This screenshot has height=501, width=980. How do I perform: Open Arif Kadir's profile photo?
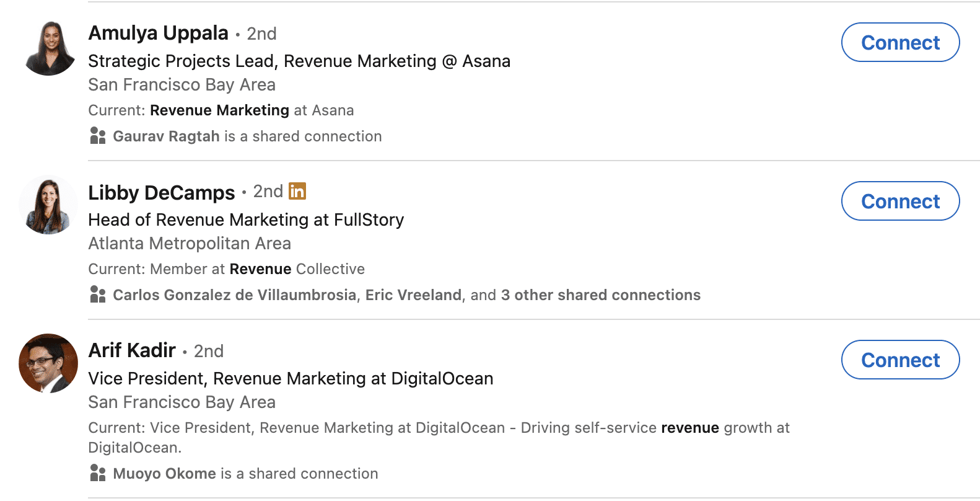coord(49,363)
